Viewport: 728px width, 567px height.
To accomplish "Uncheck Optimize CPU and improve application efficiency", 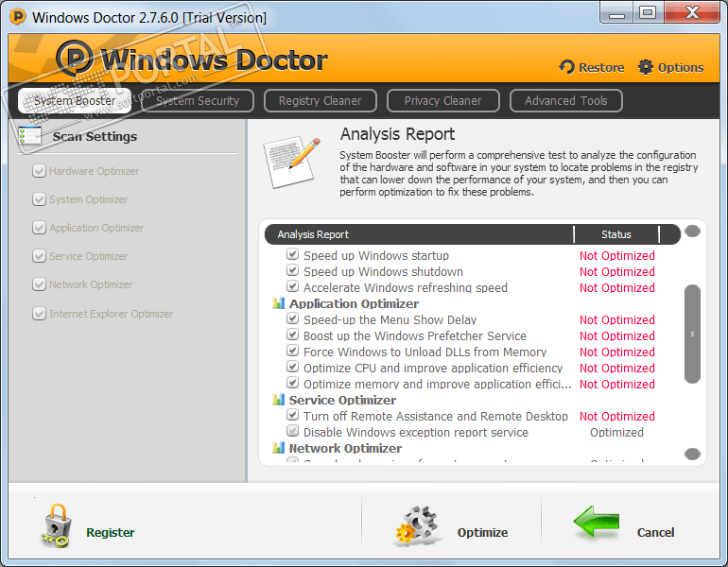I will (292, 367).
